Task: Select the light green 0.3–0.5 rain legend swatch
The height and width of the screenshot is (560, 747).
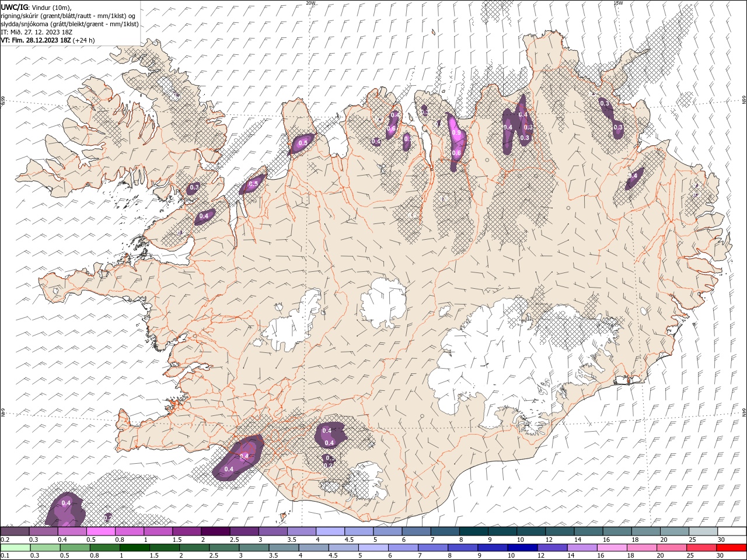Action: (45, 548)
